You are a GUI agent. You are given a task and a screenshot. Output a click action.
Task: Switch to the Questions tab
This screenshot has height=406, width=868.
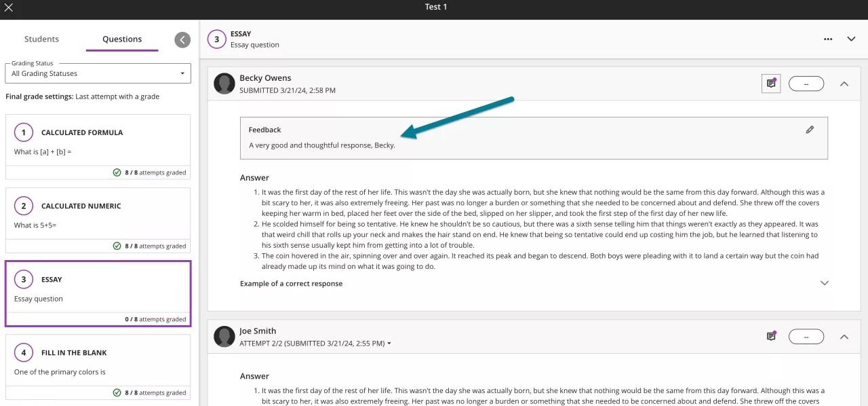(121, 39)
